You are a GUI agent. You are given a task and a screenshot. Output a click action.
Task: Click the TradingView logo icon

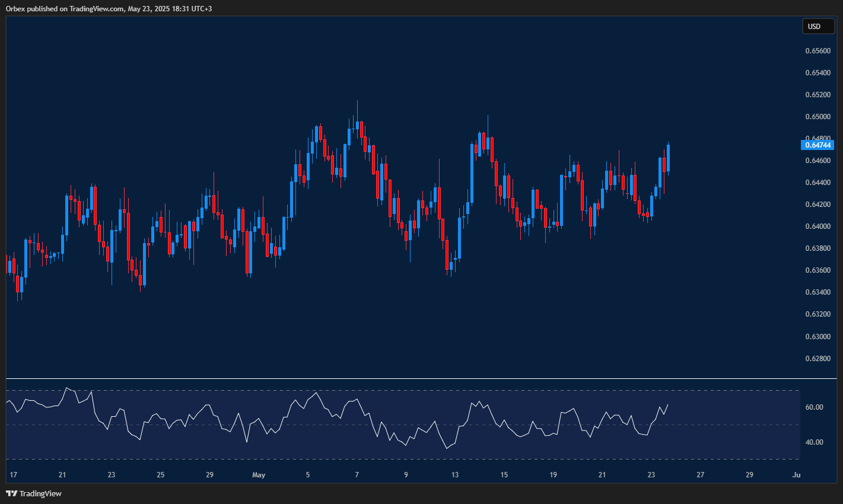11,493
